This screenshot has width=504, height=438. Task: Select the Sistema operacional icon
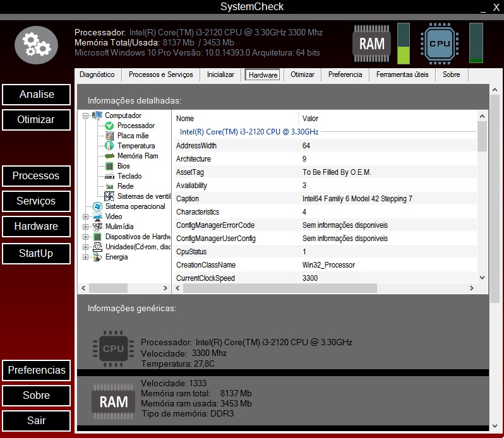(x=97, y=206)
